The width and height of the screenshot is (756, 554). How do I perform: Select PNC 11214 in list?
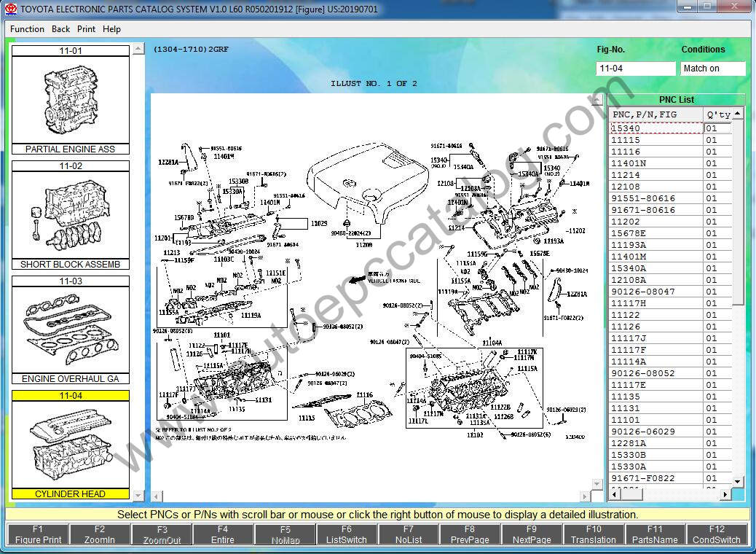coord(670,175)
